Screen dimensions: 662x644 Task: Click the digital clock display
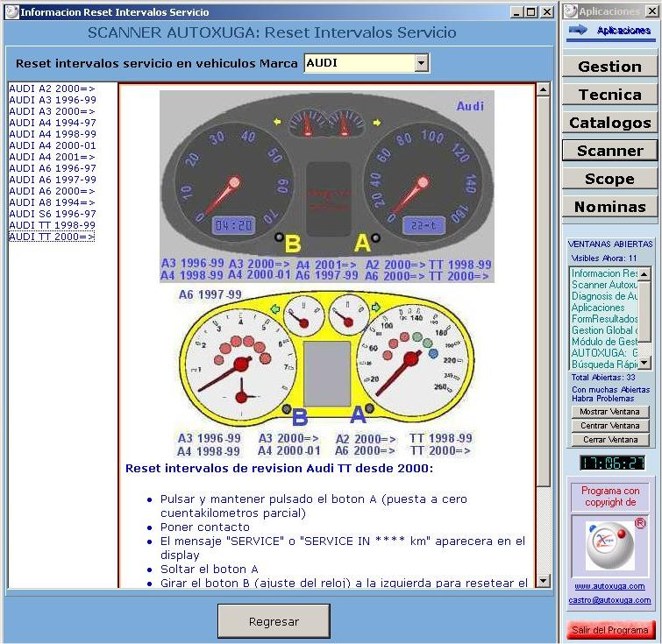coord(612,463)
